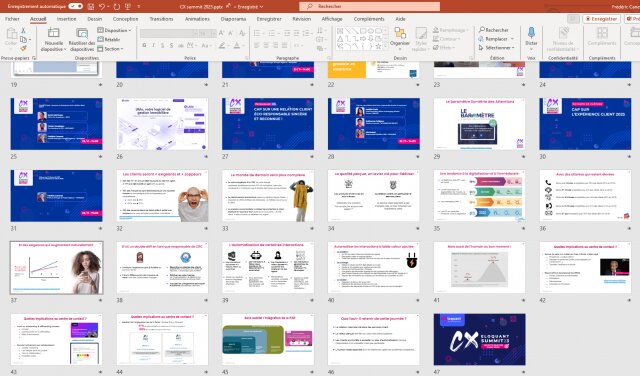Open the Remplacer dropdown arrow
Screen dimensions: 640x376
click(513, 39)
